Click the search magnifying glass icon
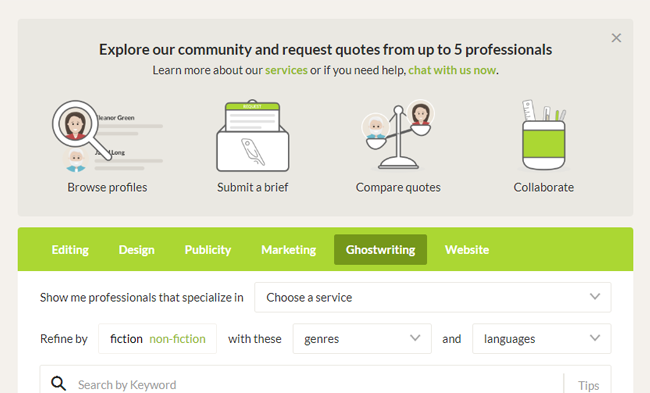 click(x=58, y=383)
